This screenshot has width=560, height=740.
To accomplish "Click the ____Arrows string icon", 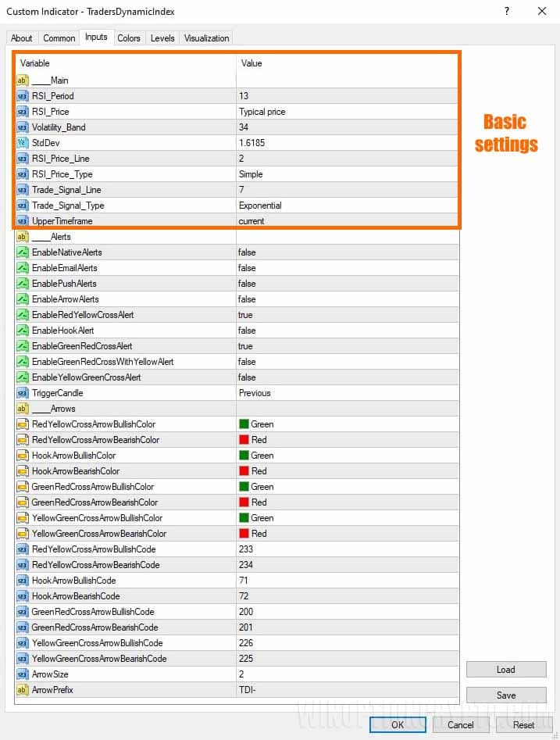I will [22, 409].
